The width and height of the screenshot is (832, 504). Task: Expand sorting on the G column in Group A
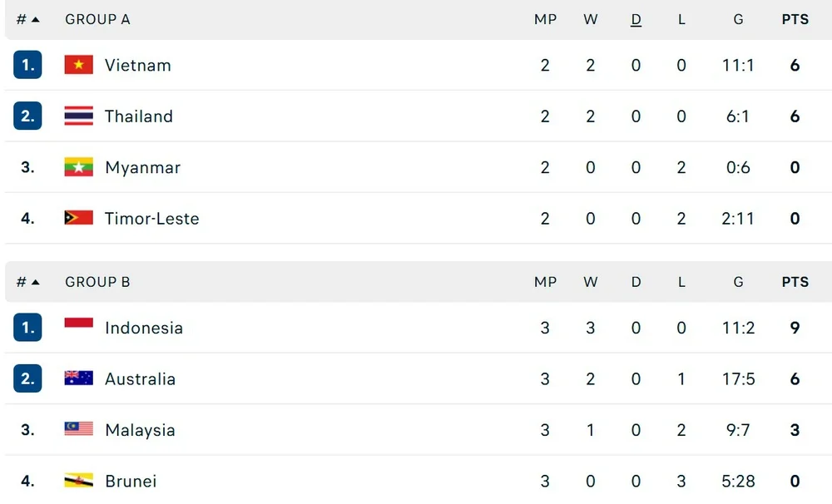(x=737, y=19)
